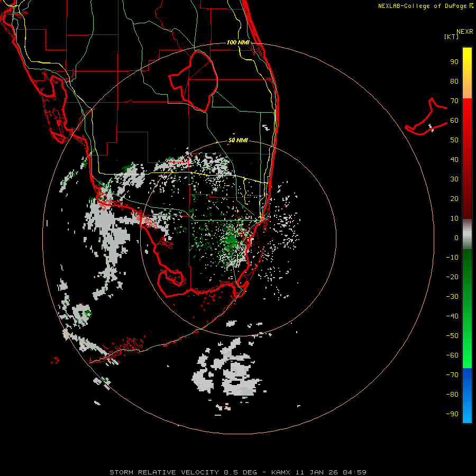Click the 60 value on the velocity scale

(x=454, y=121)
